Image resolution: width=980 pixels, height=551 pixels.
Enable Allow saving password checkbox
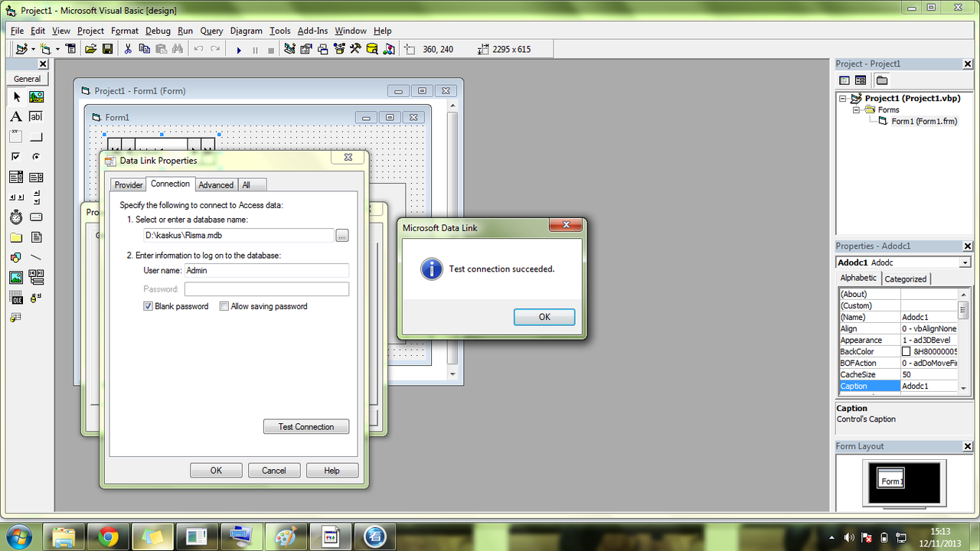[224, 306]
